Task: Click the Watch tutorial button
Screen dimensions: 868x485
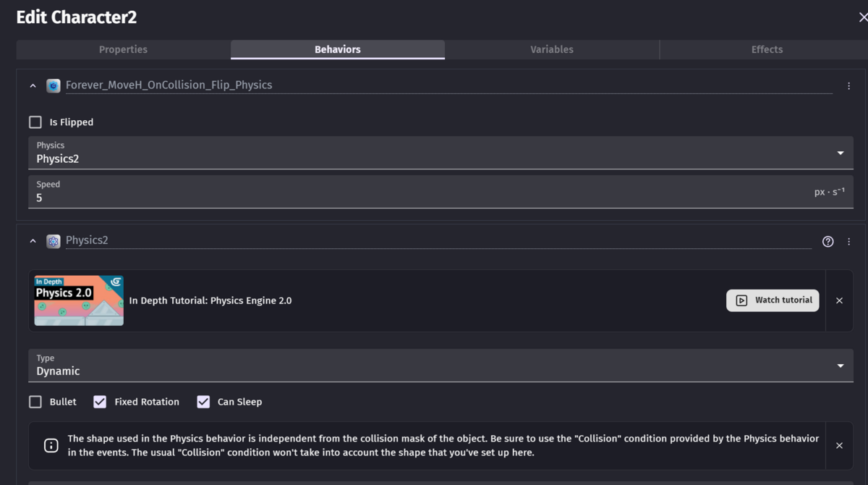Action: pyautogui.click(x=773, y=300)
